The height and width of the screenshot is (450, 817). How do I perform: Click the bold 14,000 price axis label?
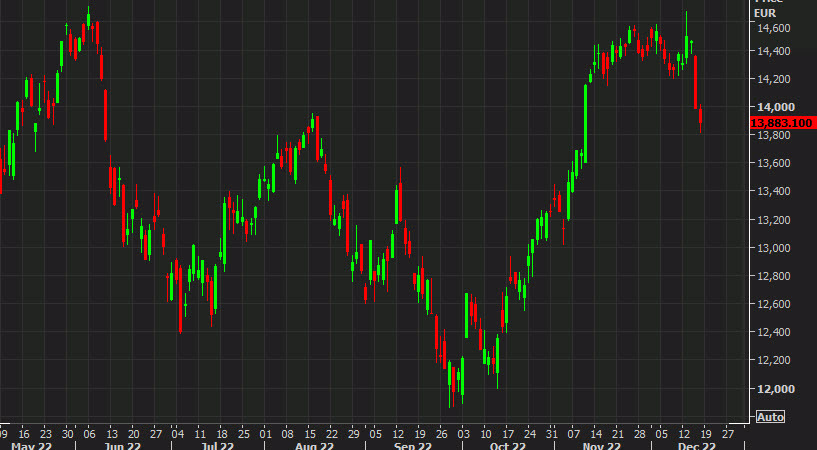(774, 107)
